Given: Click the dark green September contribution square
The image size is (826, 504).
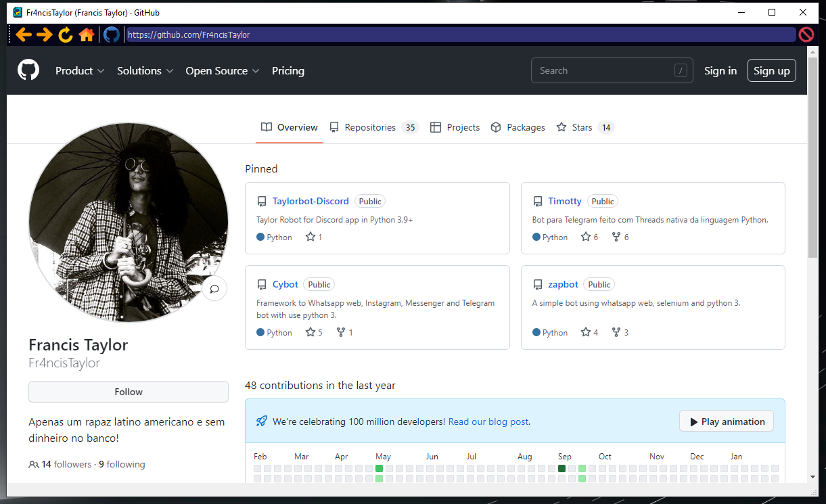Looking at the screenshot, I should tap(561, 468).
